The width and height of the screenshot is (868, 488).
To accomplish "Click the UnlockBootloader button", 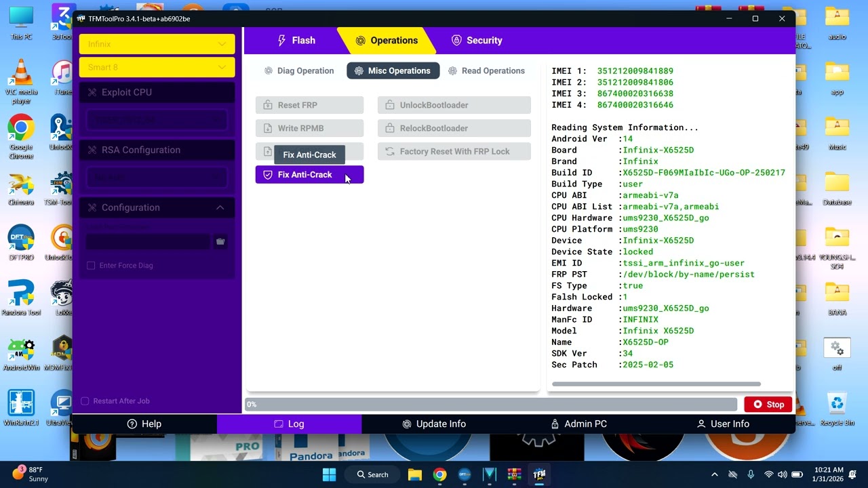I will click(x=454, y=105).
